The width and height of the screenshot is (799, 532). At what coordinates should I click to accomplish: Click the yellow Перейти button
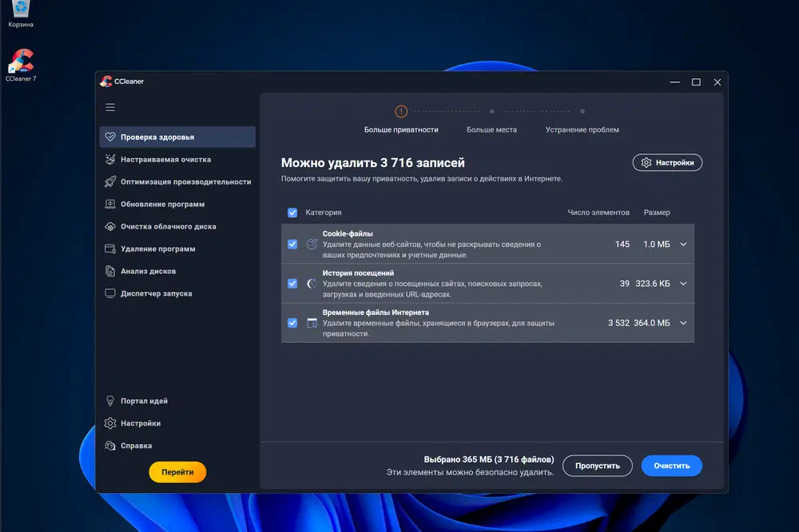click(177, 472)
